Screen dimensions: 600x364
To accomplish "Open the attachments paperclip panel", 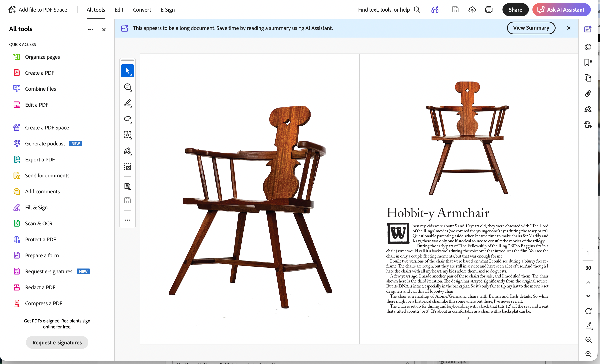I will [x=588, y=93].
